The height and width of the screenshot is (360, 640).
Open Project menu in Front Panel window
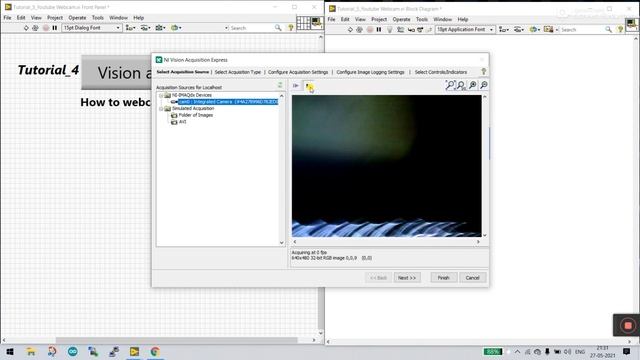point(55,18)
